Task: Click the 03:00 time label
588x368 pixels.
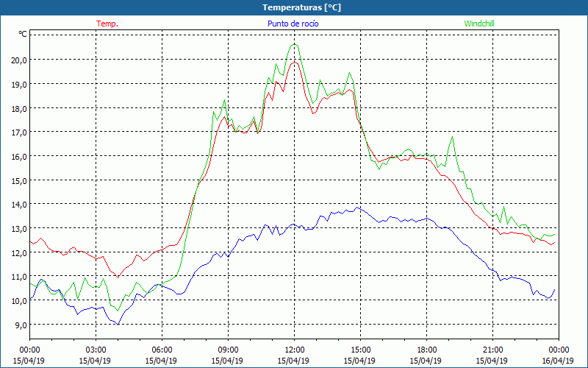Action: pos(96,350)
